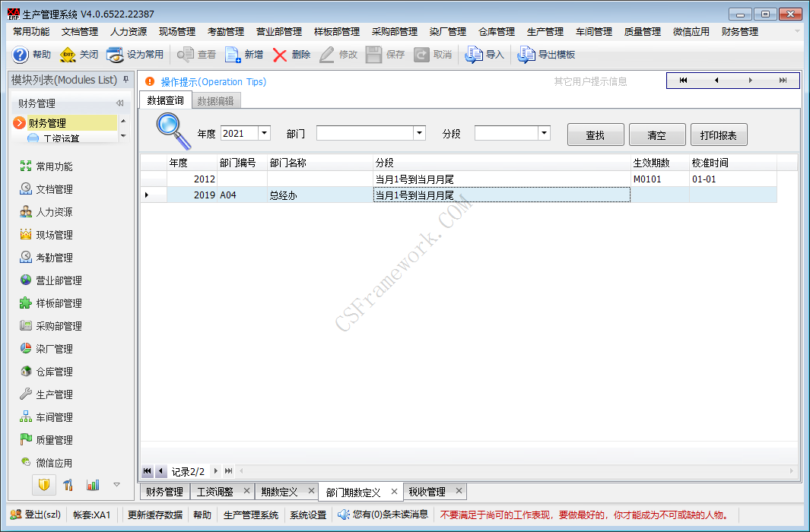Screen dimensions: 810x532
Task: Click the Save (保存) disk icon
Action: (x=373, y=55)
